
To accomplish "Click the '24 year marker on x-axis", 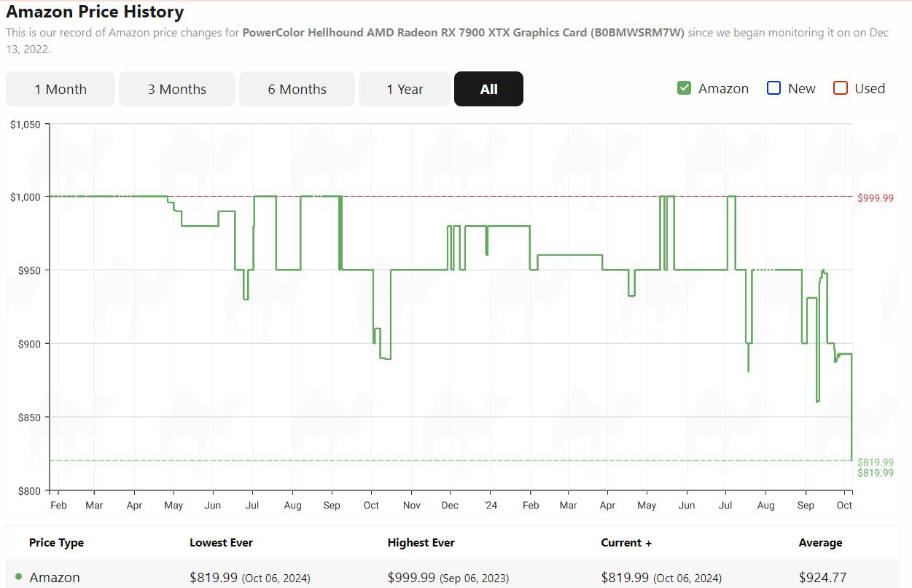I will [x=491, y=505].
